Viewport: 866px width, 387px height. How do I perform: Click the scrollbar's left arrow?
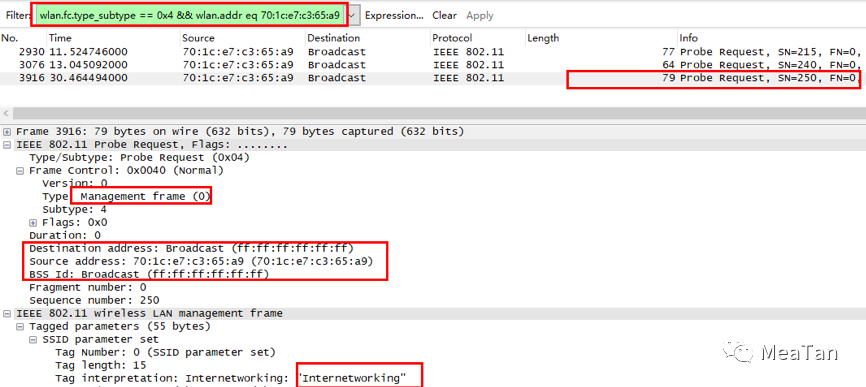6,113
